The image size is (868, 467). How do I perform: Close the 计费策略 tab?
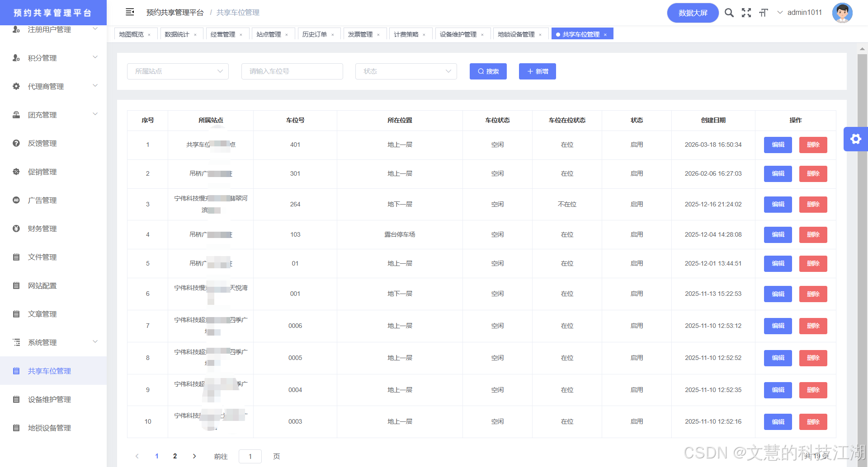(x=424, y=35)
